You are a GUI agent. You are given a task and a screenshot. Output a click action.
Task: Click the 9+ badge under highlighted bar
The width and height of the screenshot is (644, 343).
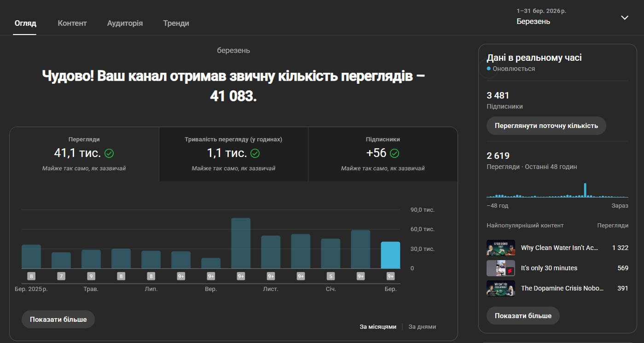[390, 276]
